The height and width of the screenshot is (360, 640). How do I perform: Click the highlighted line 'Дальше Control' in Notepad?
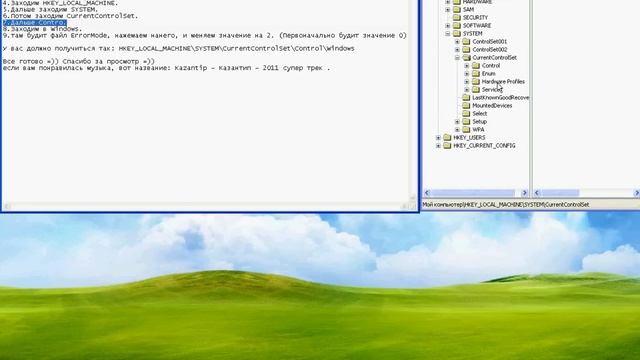click(x=34, y=22)
